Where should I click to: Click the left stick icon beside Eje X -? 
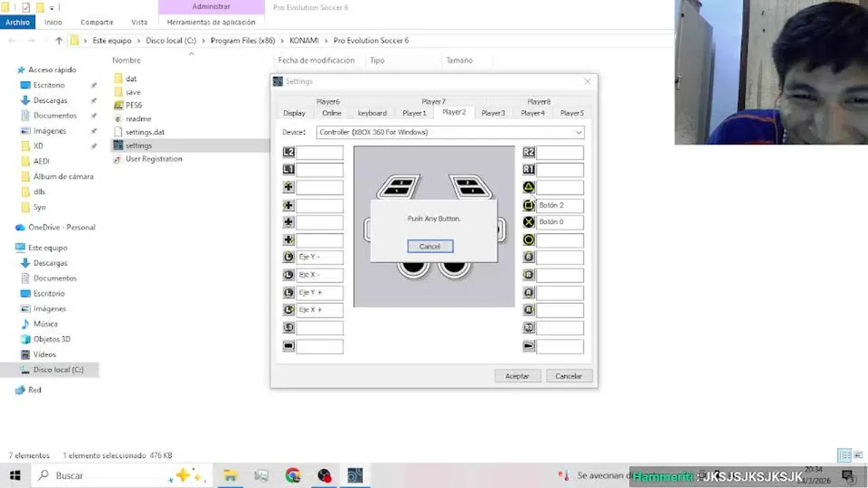pos(289,274)
